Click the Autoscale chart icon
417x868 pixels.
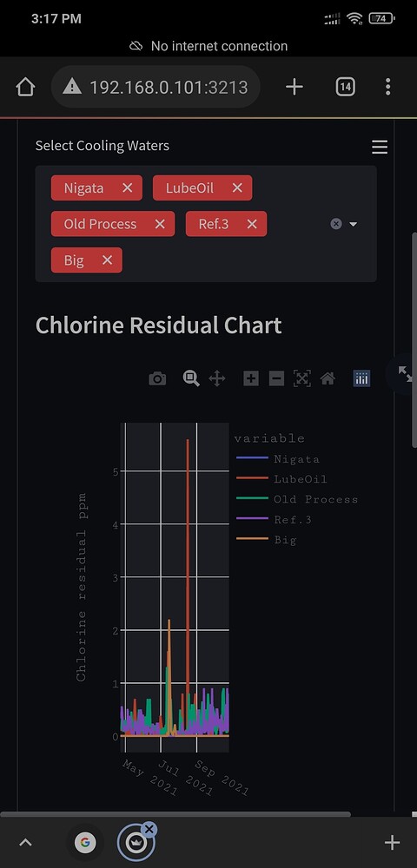click(301, 378)
